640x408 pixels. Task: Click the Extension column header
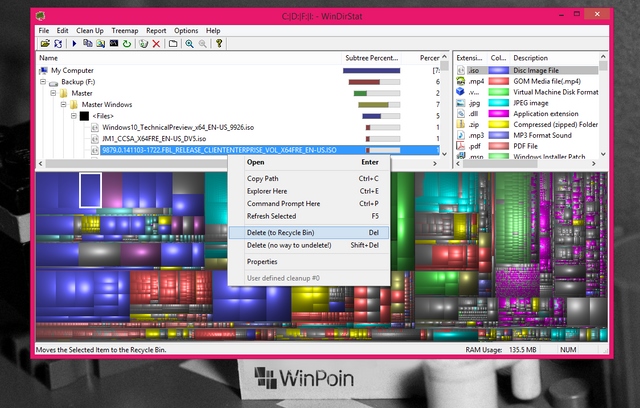[469, 58]
